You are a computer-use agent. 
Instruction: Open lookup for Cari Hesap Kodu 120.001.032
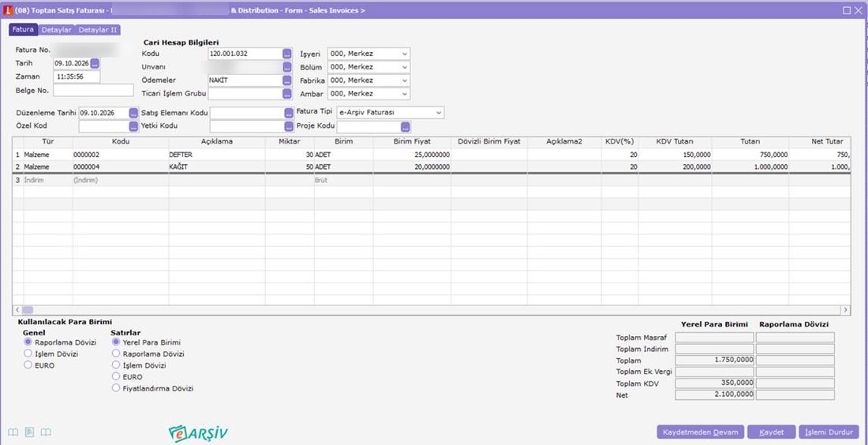pos(286,54)
